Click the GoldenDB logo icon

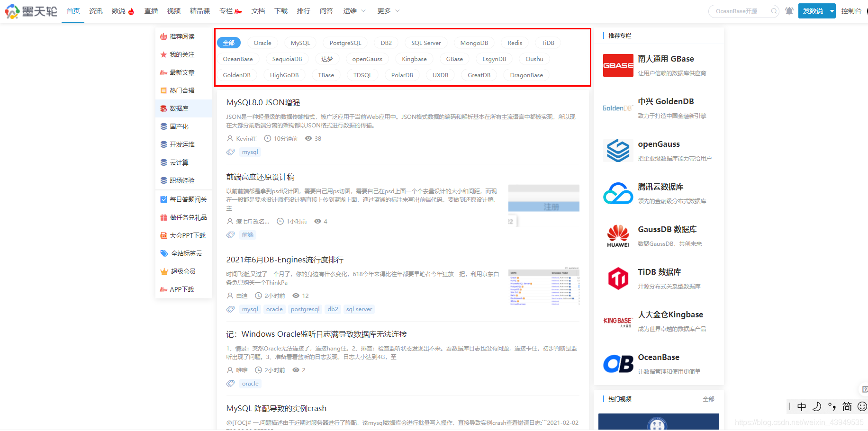(618, 108)
